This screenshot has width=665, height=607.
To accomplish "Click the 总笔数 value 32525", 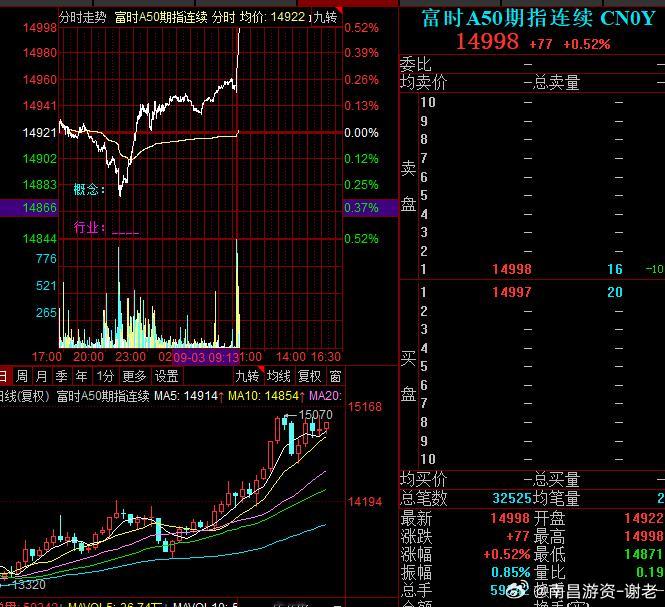I will [512, 498].
